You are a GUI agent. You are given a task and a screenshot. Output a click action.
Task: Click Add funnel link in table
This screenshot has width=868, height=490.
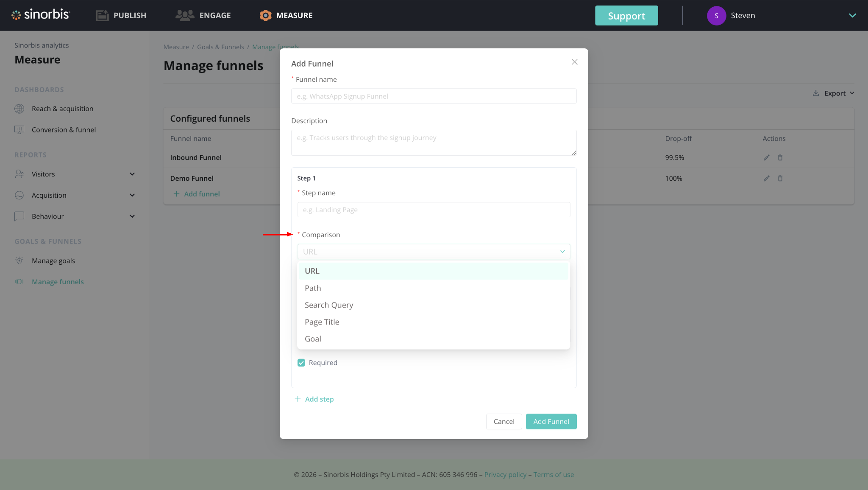[x=202, y=194]
